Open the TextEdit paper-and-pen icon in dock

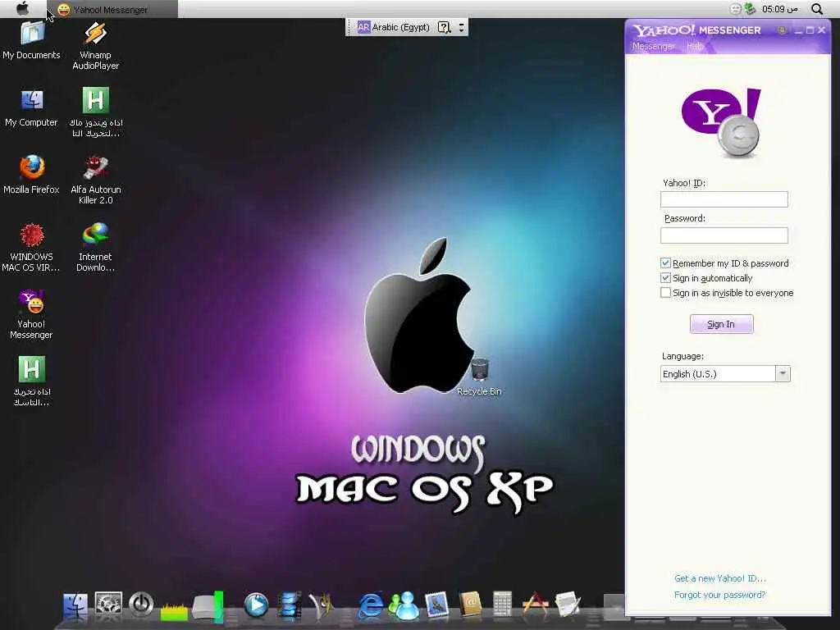pos(568,605)
